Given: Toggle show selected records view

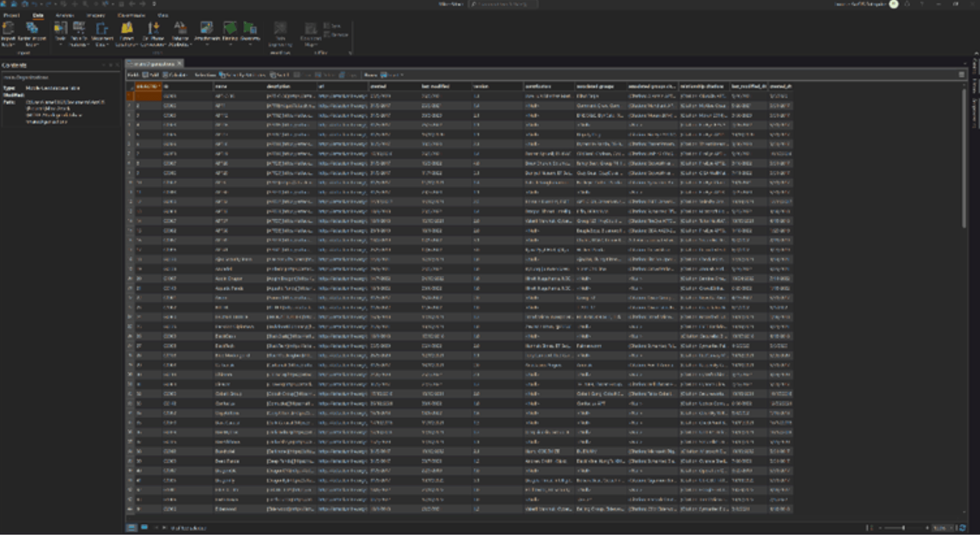Looking at the screenshot, I should [x=144, y=528].
